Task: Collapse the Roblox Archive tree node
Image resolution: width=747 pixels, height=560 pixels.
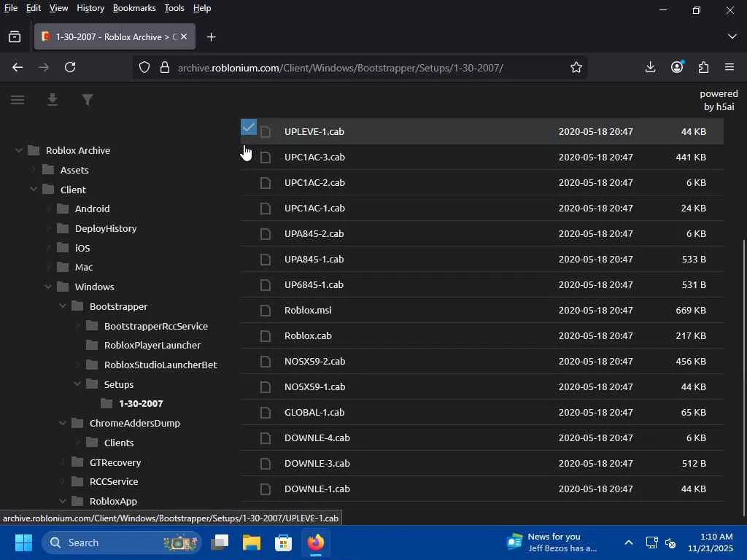Action: click(18, 150)
